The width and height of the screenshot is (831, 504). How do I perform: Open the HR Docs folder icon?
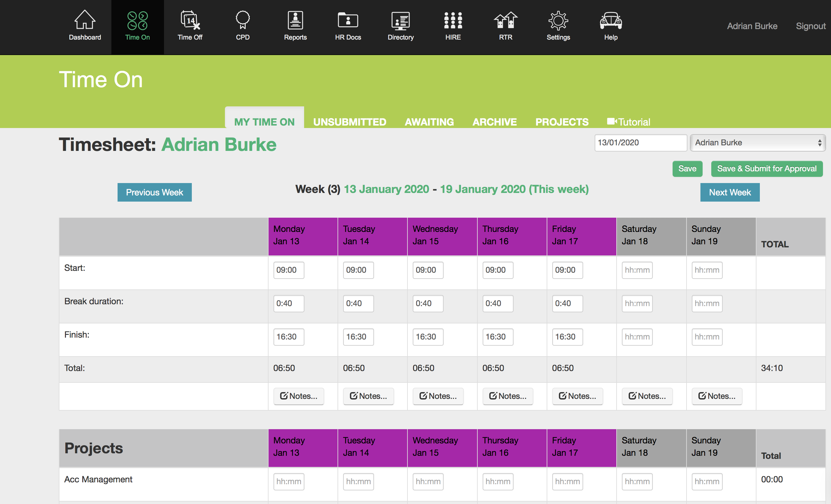(348, 20)
